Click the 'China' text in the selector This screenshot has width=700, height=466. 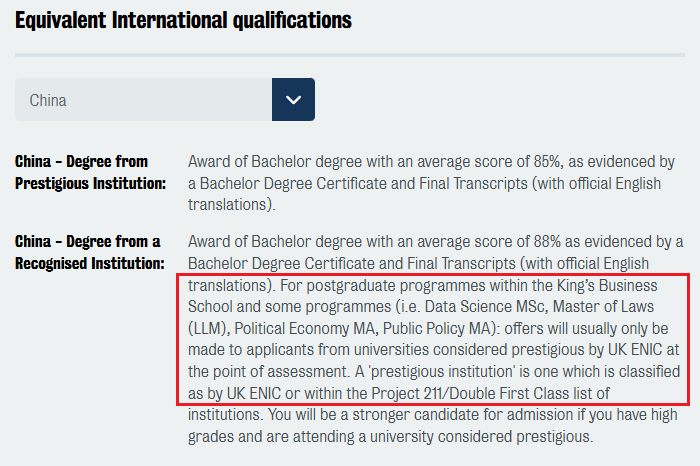48,100
